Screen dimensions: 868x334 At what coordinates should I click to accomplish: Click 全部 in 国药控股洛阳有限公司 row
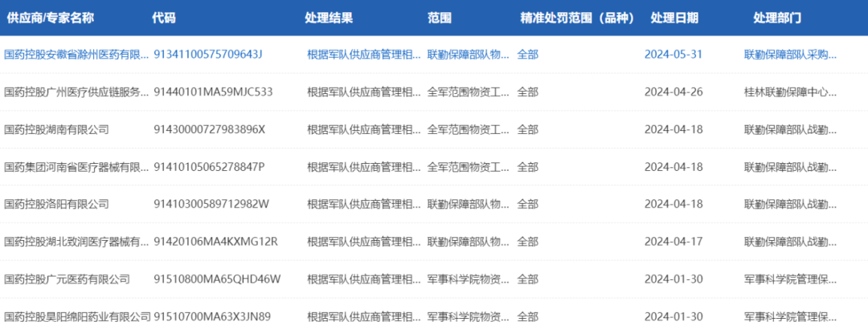[x=527, y=203]
